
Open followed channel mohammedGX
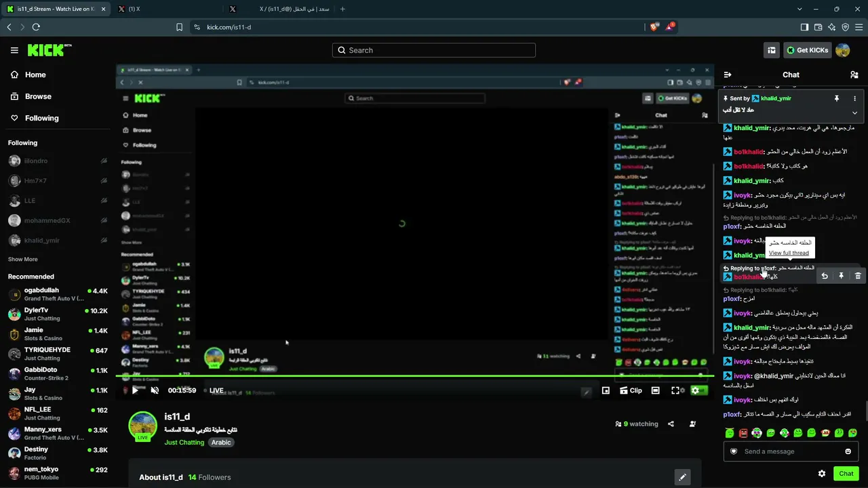coord(58,220)
